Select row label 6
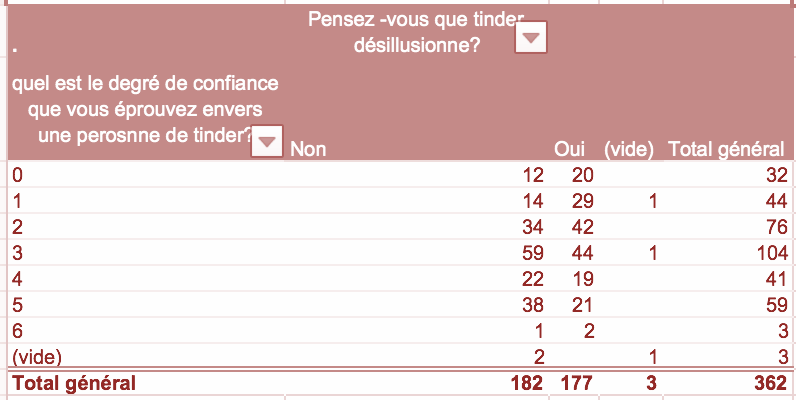 tap(17, 331)
